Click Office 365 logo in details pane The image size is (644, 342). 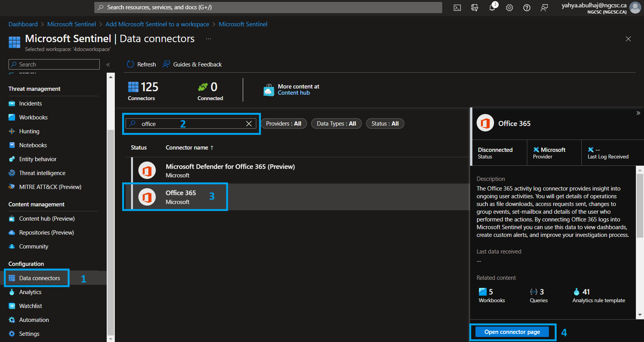point(486,123)
